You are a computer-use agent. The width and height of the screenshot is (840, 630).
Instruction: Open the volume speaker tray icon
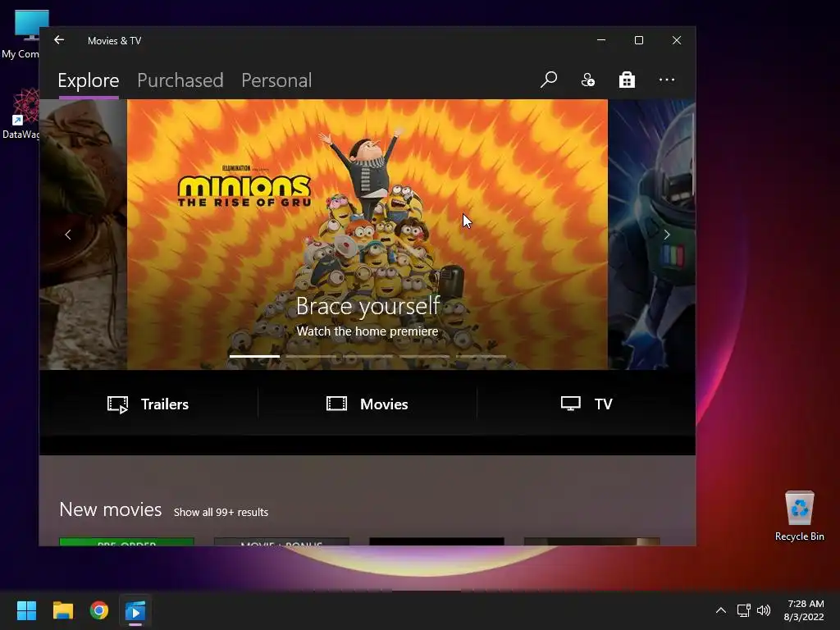[764, 610]
